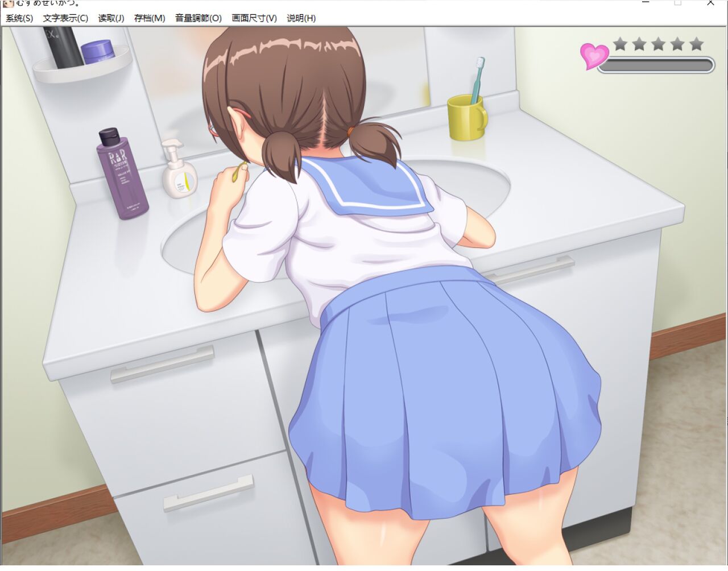
Task: Click the middle star of five
Action: pyautogui.click(x=659, y=44)
